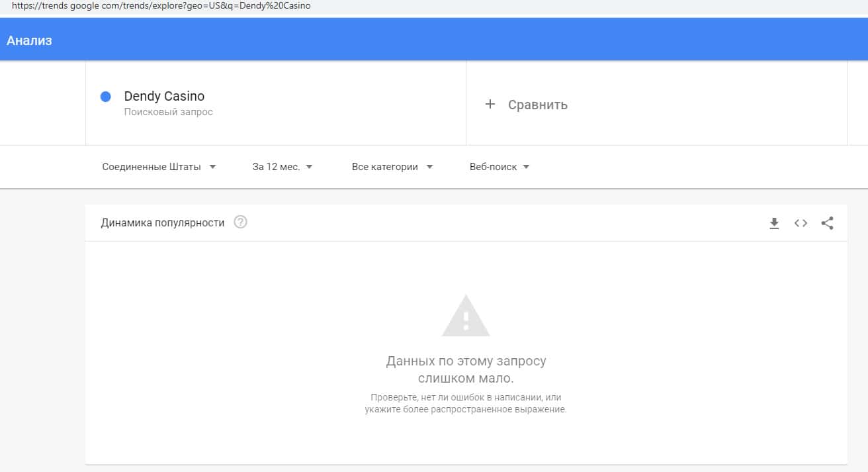The height and width of the screenshot is (472, 868).
Task: Click the Поисковый запрос label
Action: (x=169, y=113)
